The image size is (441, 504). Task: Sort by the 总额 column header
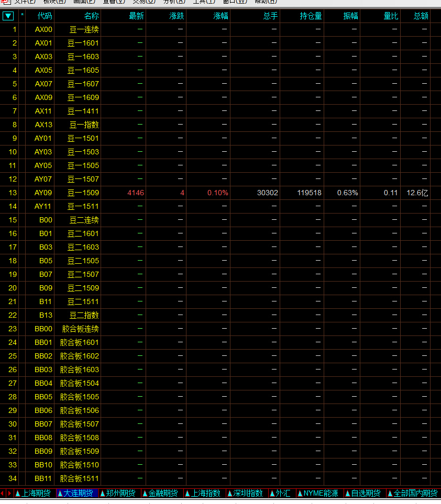pyautogui.click(x=421, y=16)
